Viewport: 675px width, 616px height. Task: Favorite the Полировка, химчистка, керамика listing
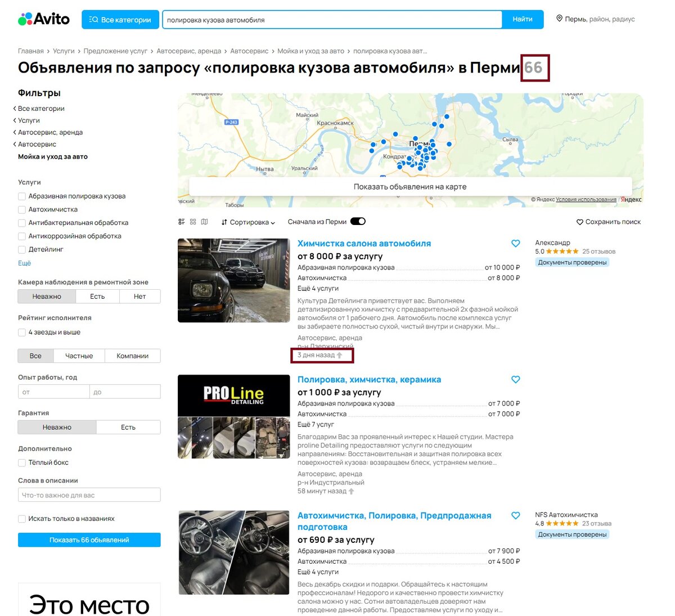point(515,380)
